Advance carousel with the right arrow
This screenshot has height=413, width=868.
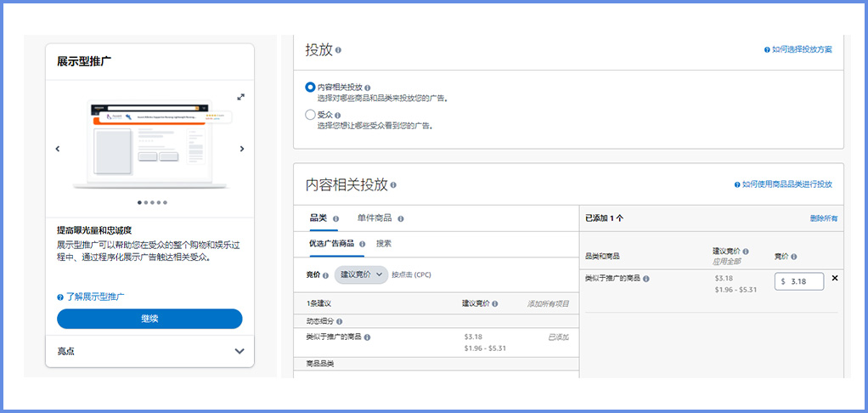(x=242, y=149)
